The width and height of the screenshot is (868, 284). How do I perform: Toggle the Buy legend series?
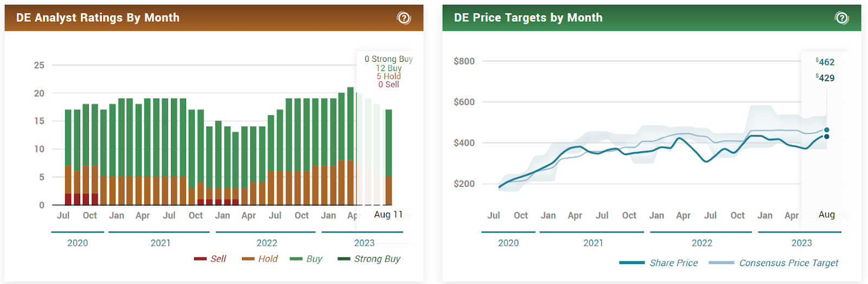pyautogui.click(x=306, y=259)
